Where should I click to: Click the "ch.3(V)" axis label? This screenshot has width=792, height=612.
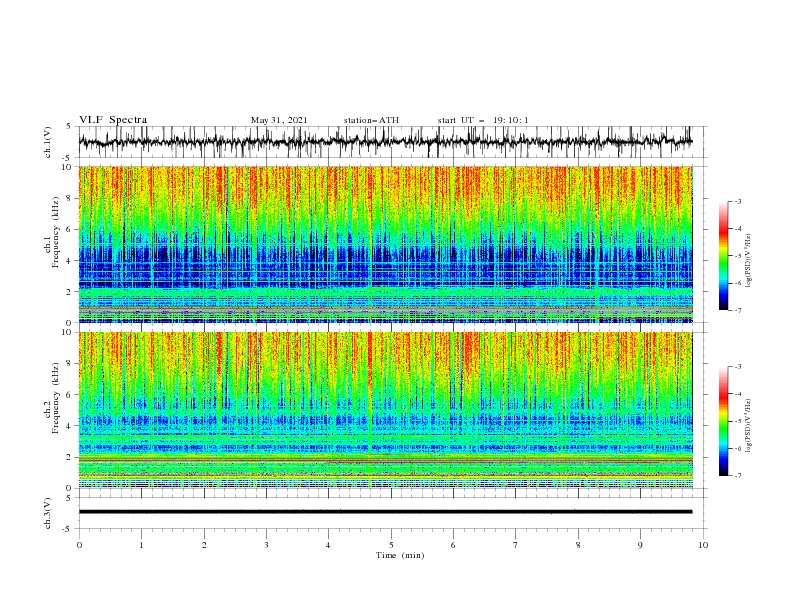point(48,514)
